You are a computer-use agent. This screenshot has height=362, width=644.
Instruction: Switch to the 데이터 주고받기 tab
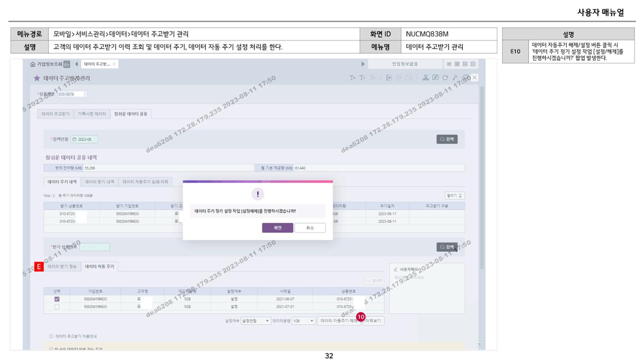56,113
